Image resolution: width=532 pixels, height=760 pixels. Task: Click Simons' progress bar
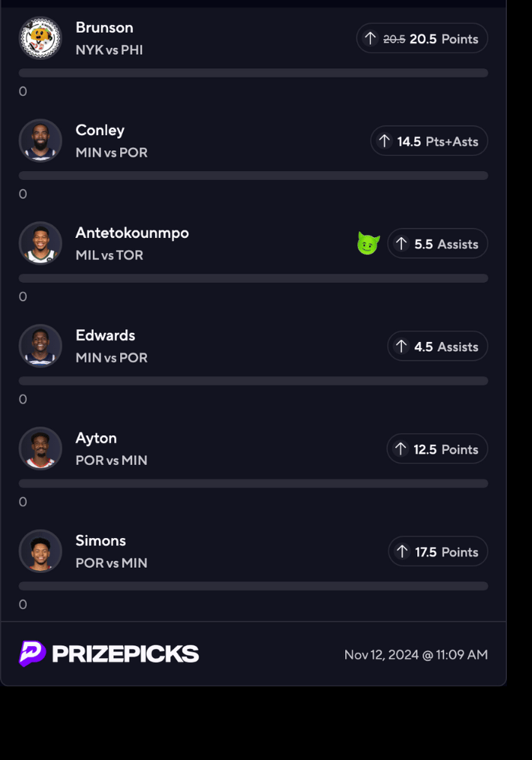tap(253, 586)
